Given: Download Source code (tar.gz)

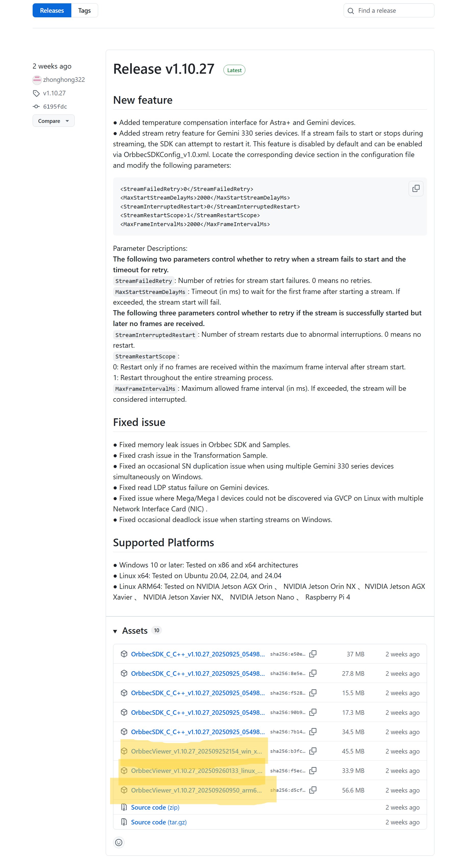Looking at the screenshot, I should 158,822.
